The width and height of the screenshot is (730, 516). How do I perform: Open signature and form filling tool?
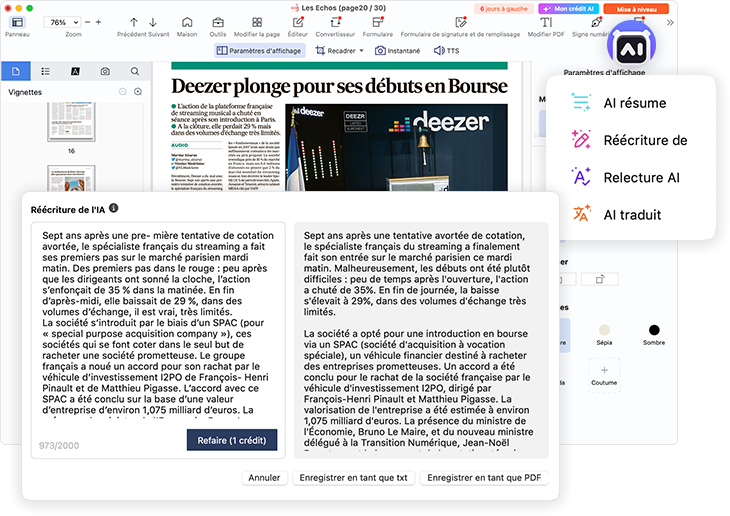[460, 22]
